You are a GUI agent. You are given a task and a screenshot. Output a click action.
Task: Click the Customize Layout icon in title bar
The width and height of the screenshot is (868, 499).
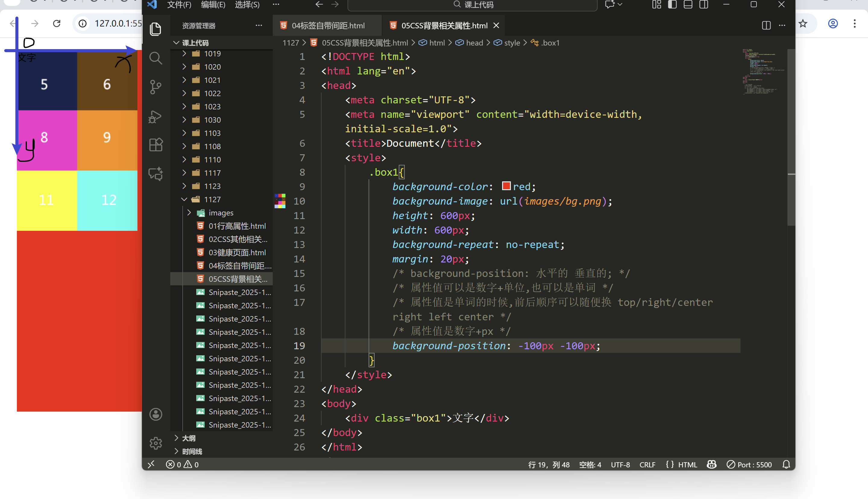pos(656,5)
